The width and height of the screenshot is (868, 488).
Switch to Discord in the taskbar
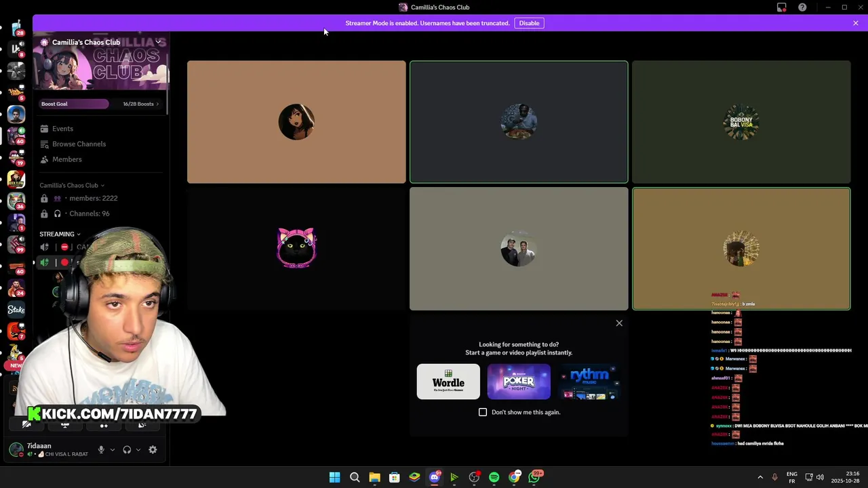point(435,477)
